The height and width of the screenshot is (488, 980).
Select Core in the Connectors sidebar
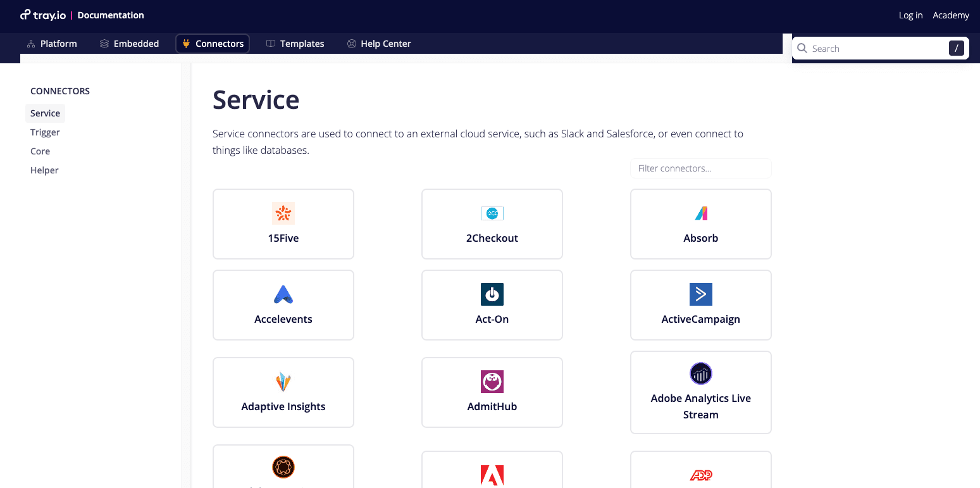40,151
